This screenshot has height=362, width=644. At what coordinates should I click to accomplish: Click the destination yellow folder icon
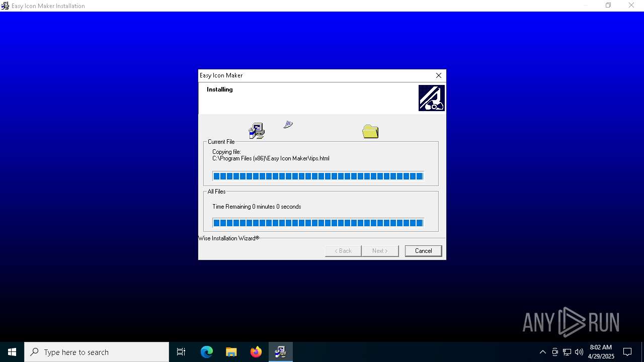coord(370,131)
